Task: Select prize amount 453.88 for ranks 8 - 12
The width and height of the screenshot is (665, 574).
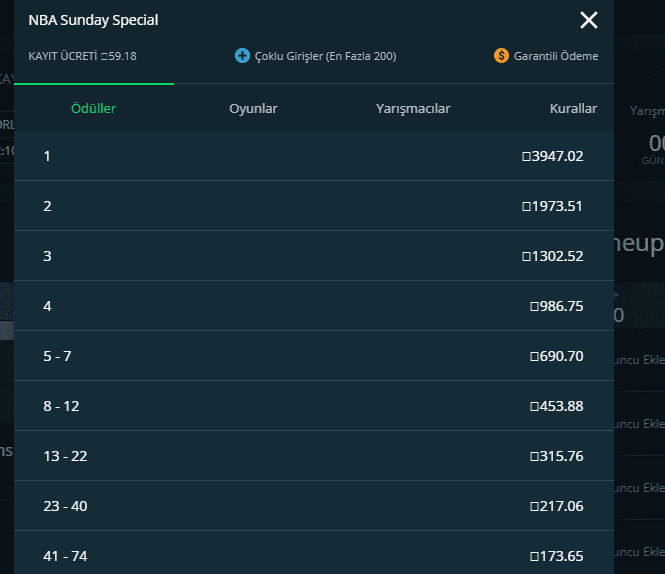Action: click(557, 406)
